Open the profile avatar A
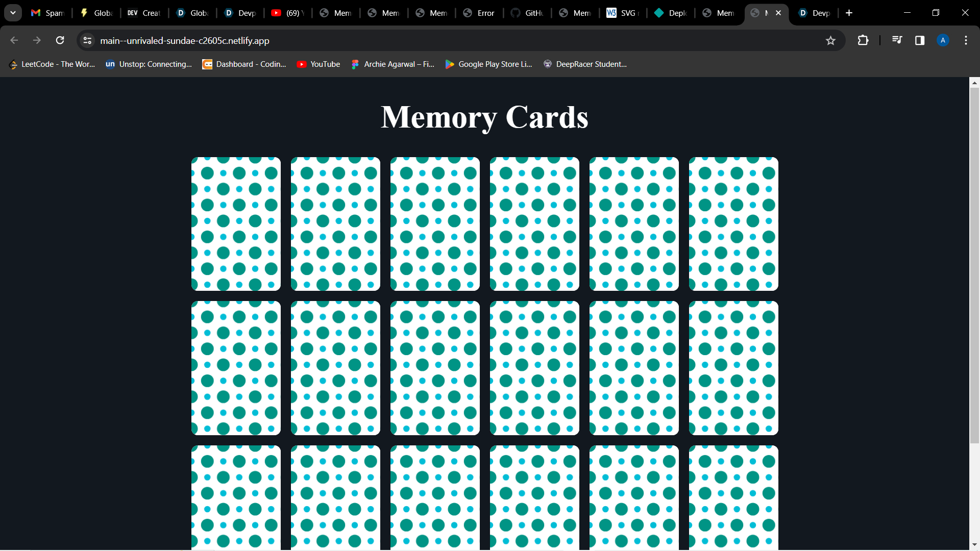The height and width of the screenshot is (551, 980). point(943,40)
